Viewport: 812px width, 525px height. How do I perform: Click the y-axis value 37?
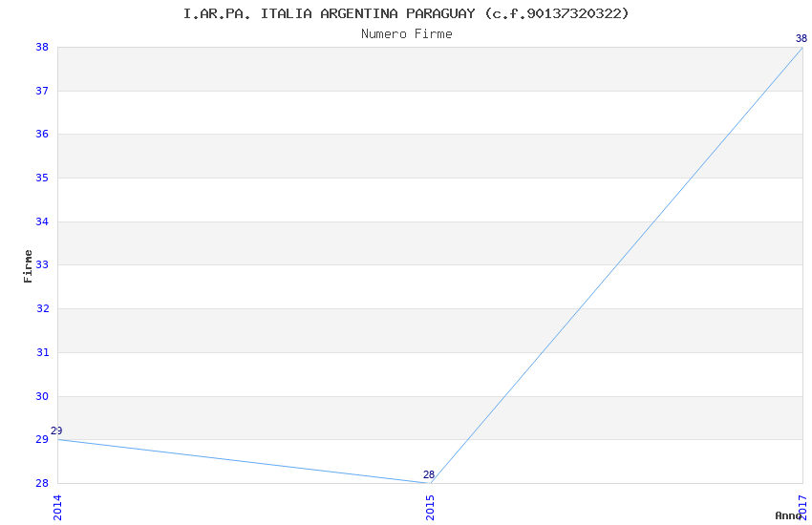click(x=42, y=91)
